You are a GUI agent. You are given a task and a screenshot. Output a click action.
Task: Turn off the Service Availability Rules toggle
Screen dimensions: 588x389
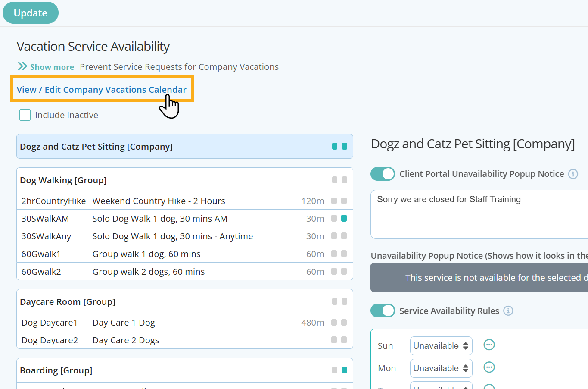pyautogui.click(x=383, y=311)
